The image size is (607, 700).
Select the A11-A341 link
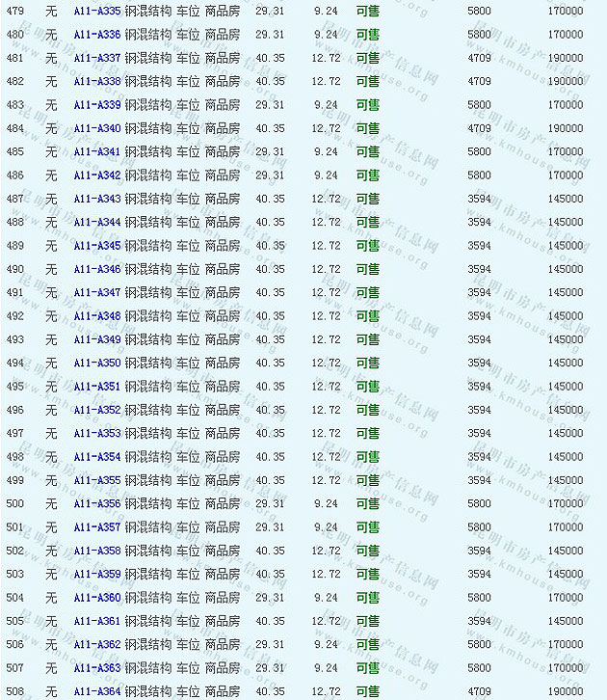[97, 152]
